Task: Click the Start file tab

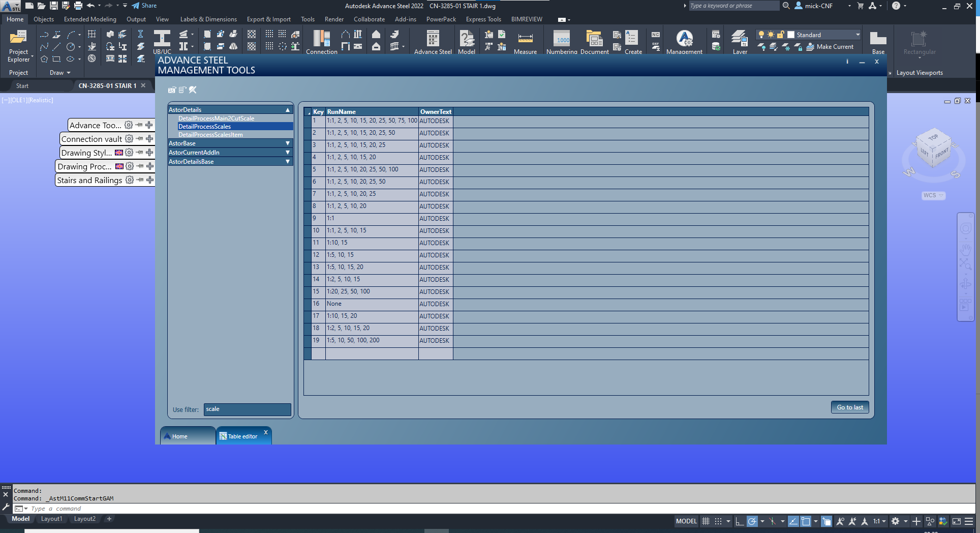Action: [22, 86]
